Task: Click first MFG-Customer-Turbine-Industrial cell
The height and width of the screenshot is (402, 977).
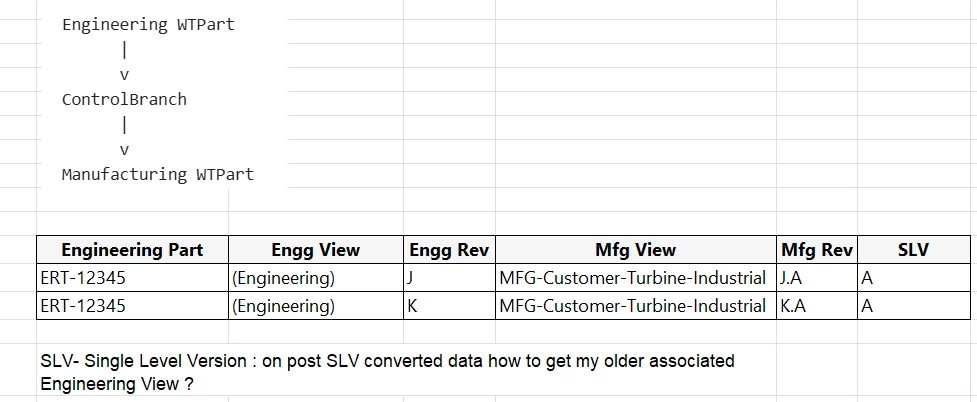Action: (636, 277)
